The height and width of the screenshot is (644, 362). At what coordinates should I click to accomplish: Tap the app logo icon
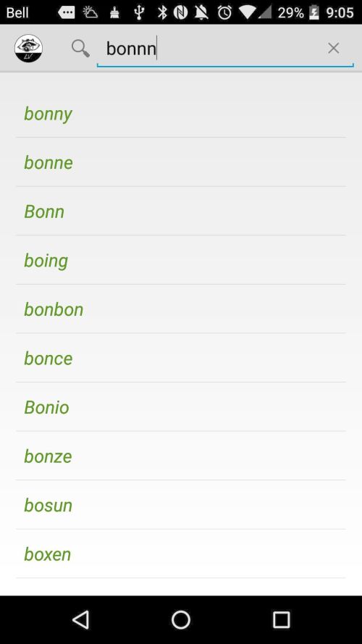pos(28,49)
